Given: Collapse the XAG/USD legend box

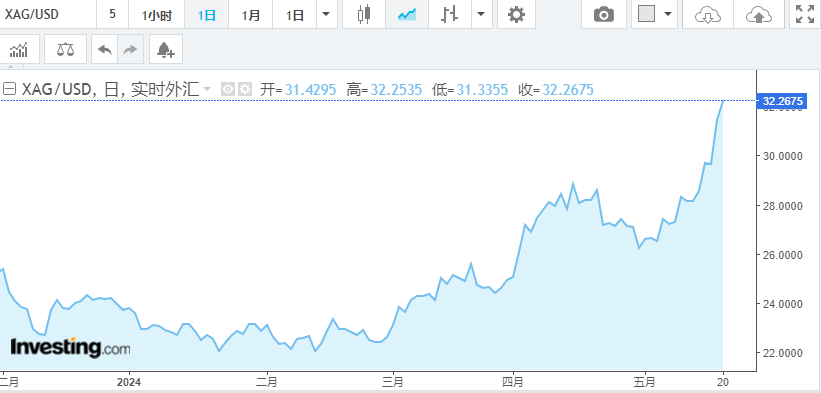Looking at the screenshot, I should click(9, 89).
